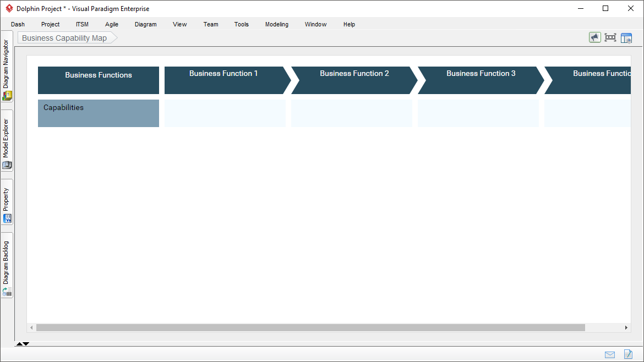Open the Modeling menu

click(277, 24)
